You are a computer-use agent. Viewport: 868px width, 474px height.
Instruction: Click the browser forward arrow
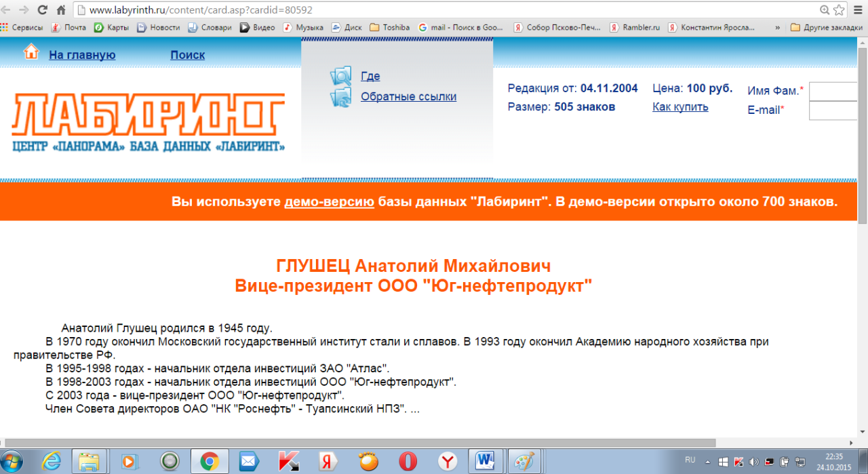25,10
